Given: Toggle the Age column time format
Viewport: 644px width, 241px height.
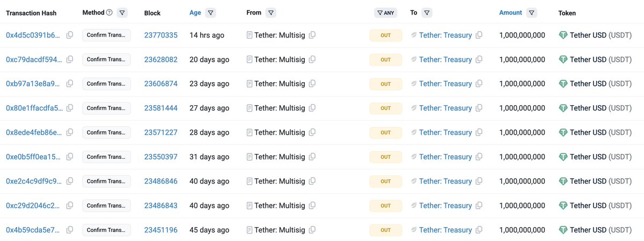Looking at the screenshot, I should pos(195,13).
